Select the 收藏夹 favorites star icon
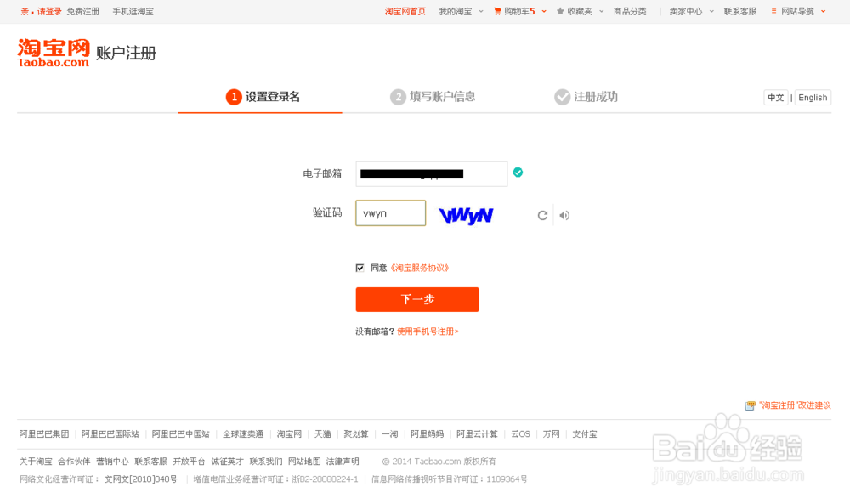Viewport: 850px width, 504px height. coord(559,12)
